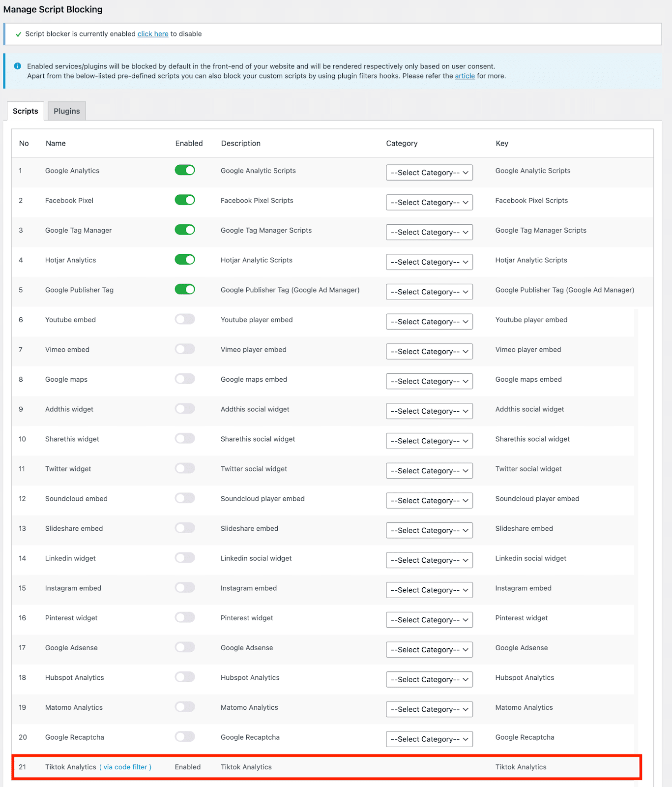
Task: Click the 'Tiktok Analytics' name in row 21
Action: point(71,767)
